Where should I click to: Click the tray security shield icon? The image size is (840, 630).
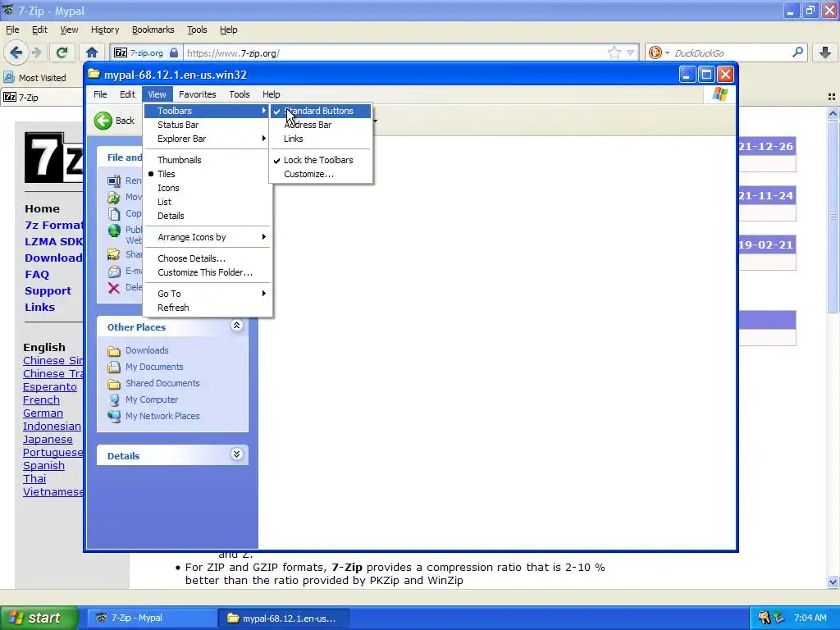point(764,618)
